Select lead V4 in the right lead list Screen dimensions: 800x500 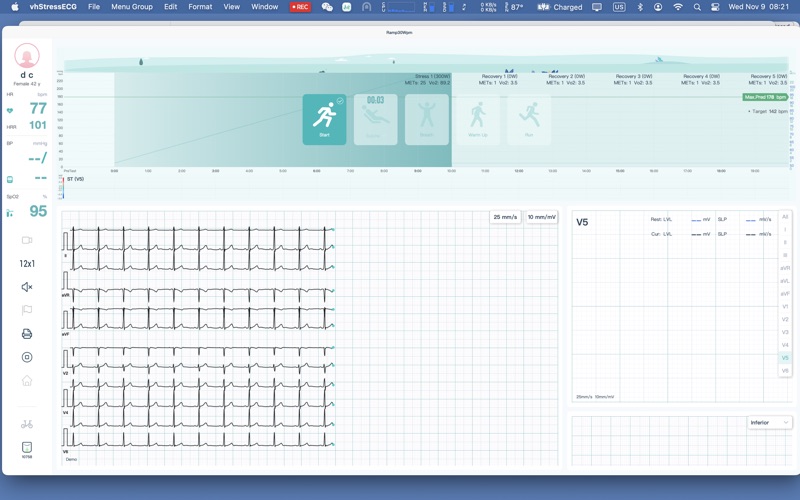(785, 345)
